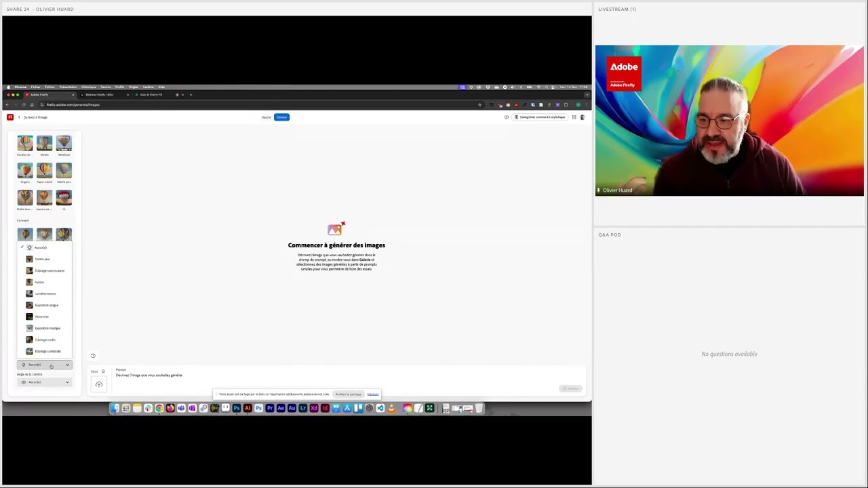Click the Chrome address bar URL
The width and height of the screenshot is (868, 488).
pyautogui.click(x=73, y=104)
